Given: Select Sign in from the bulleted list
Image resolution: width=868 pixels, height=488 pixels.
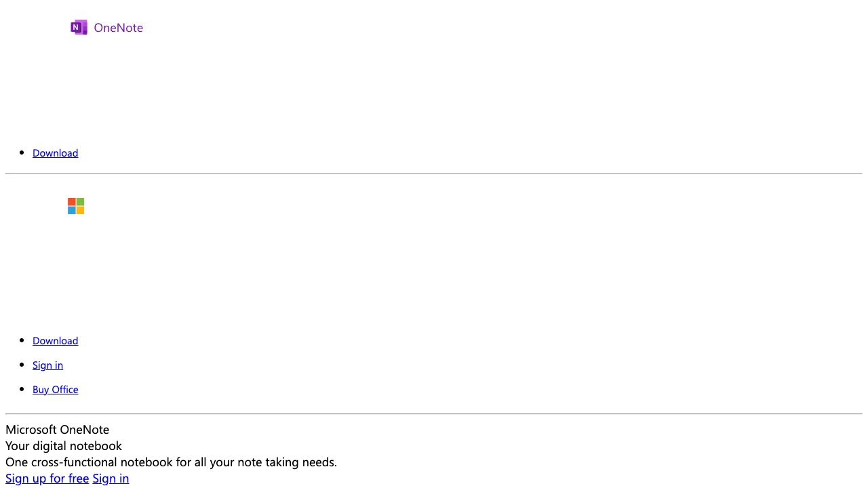Looking at the screenshot, I should [x=47, y=365].
